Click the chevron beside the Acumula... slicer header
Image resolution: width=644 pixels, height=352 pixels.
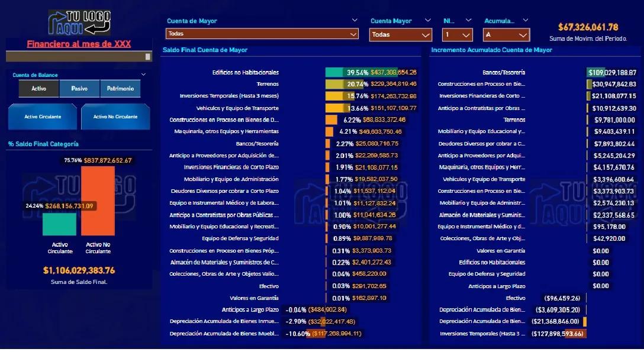tap(525, 20)
